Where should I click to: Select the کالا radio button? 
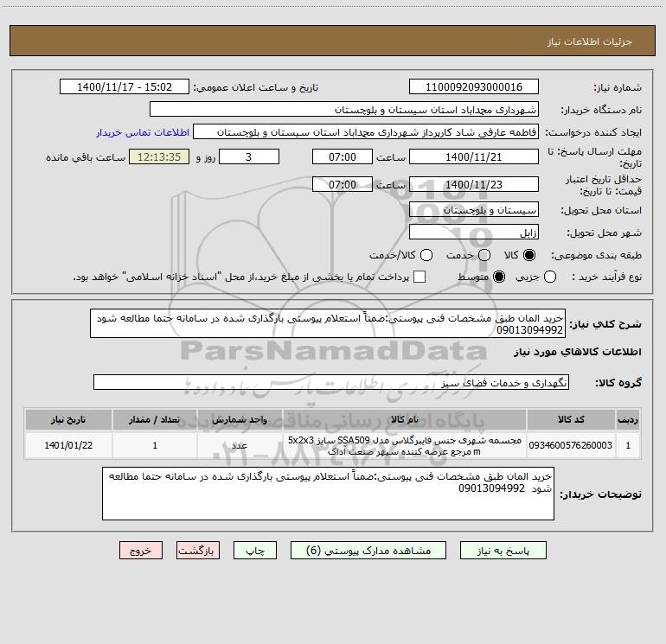click(529, 255)
